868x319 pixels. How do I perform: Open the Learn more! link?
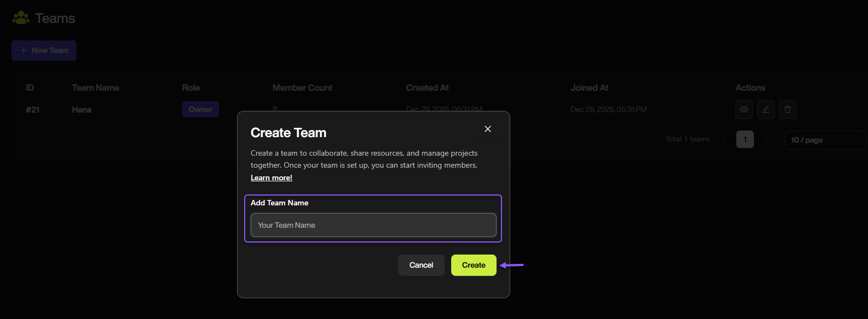271,178
